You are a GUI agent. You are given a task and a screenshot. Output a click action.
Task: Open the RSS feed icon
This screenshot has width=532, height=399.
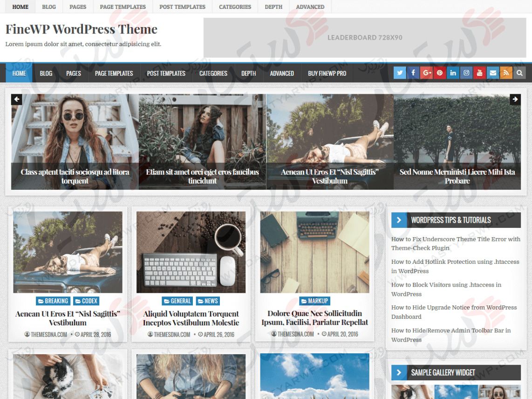tap(506, 73)
